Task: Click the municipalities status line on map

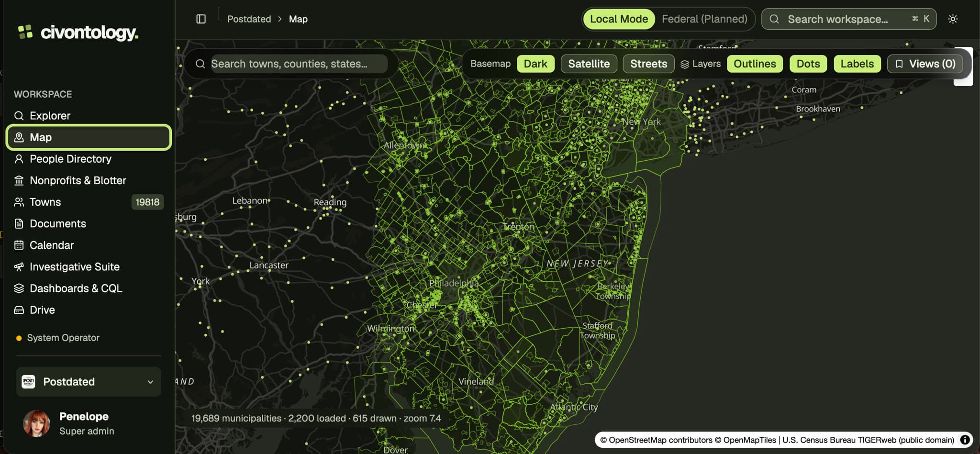Action: point(316,418)
